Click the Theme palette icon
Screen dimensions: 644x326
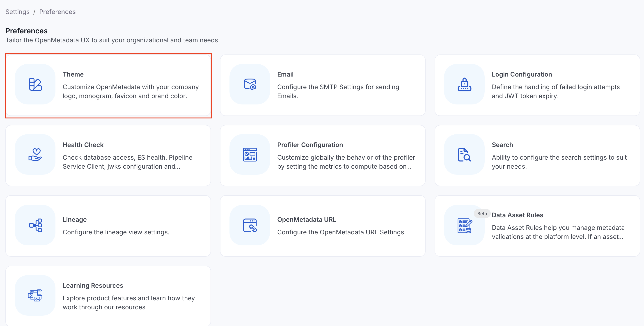pos(35,84)
